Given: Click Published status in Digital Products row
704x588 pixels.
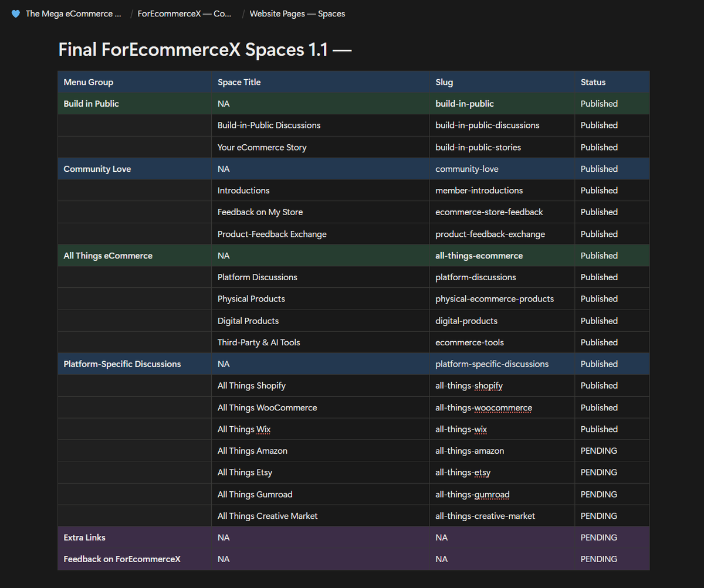Looking at the screenshot, I should [612, 321].
